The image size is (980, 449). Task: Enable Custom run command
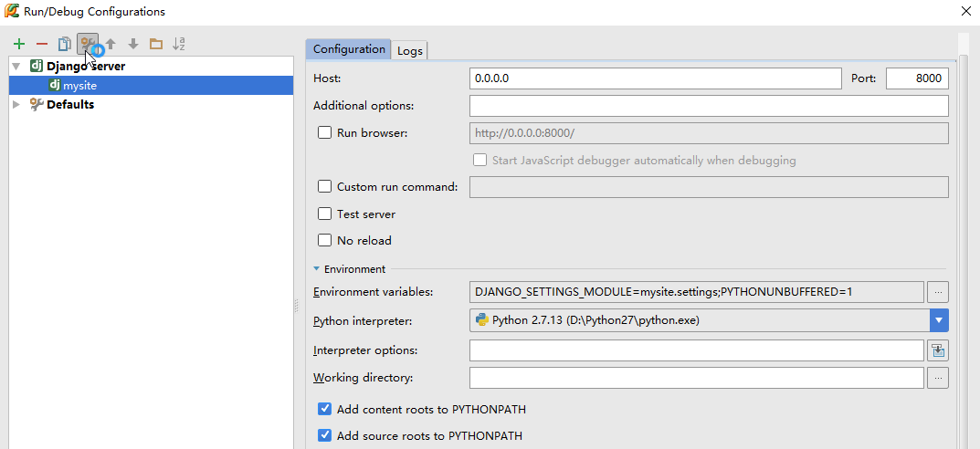click(324, 186)
